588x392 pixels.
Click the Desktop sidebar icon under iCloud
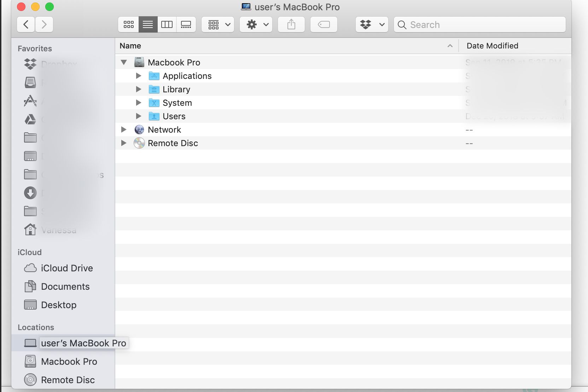[30, 305]
